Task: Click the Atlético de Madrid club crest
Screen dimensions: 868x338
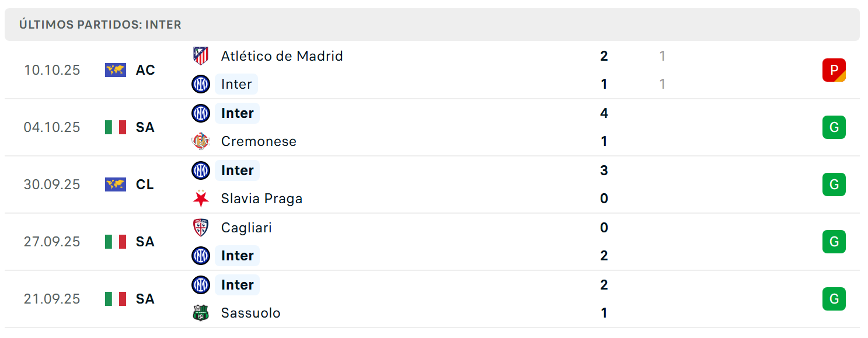Action: 201,56
